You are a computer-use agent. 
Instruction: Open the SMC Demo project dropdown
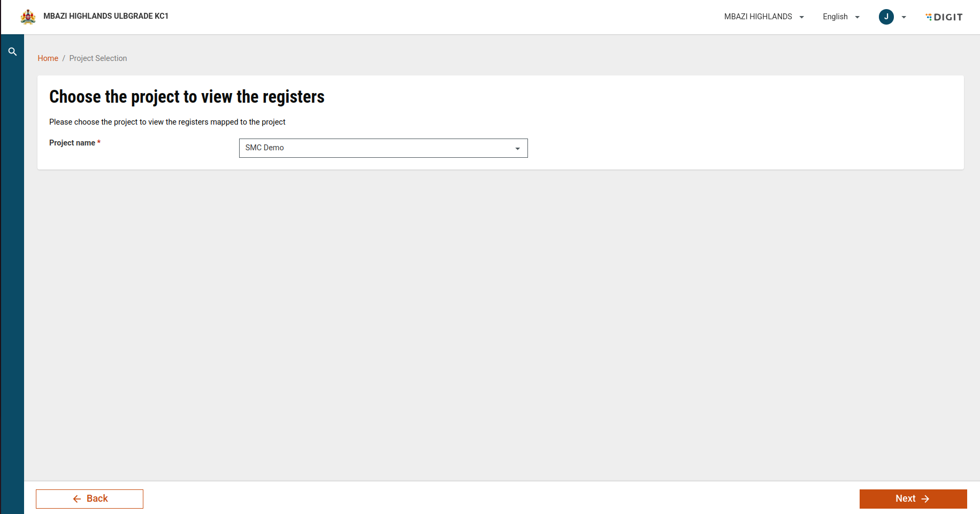[x=383, y=148]
